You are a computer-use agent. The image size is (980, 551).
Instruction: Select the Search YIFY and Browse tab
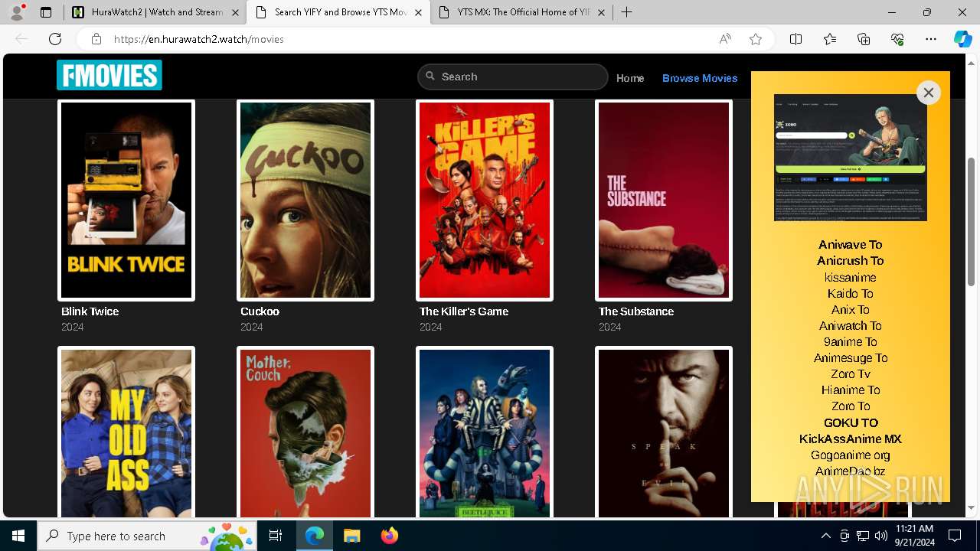[338, 12]
